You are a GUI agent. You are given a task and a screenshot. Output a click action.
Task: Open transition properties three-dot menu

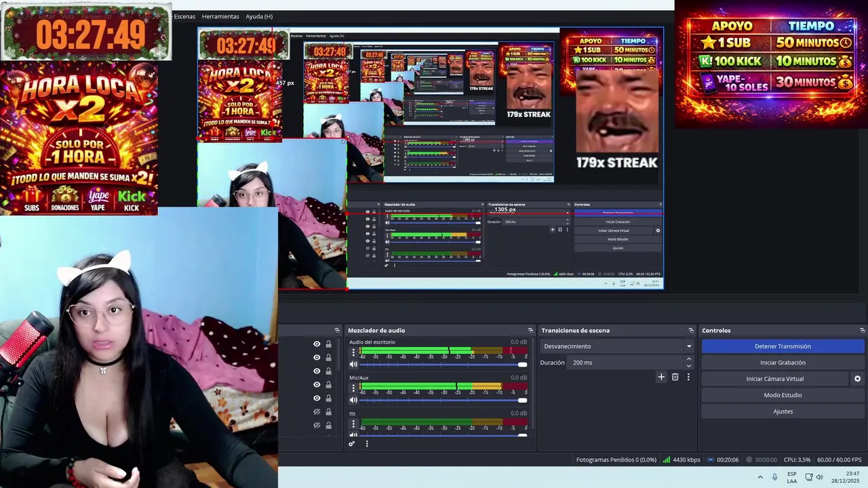coord(688,377)
